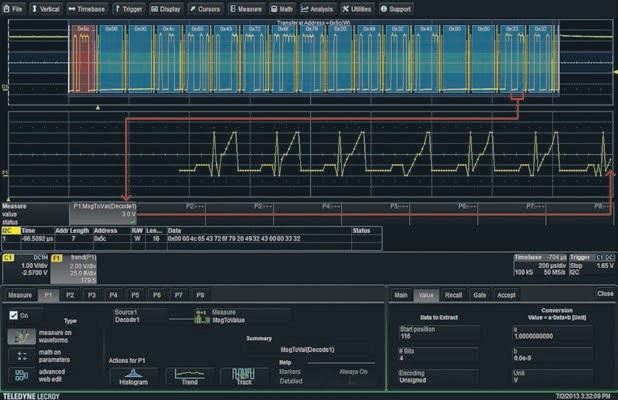The height and width of the screenshot is (400, 618).
Task: Click the Trend action icon
Action: coord(190,377)
